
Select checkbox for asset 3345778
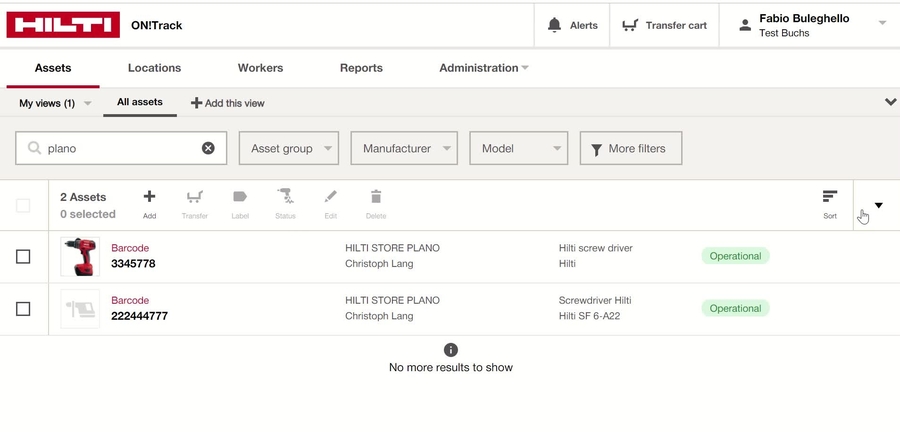pos(23,256)
